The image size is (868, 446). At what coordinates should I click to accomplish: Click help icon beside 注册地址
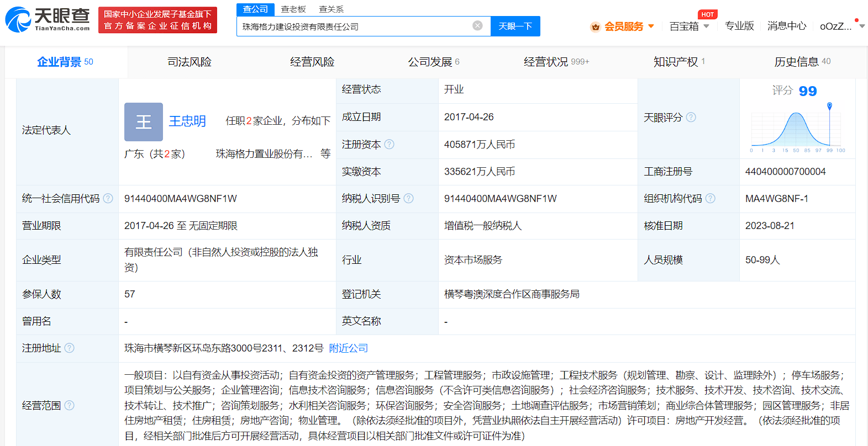point(70,348)
